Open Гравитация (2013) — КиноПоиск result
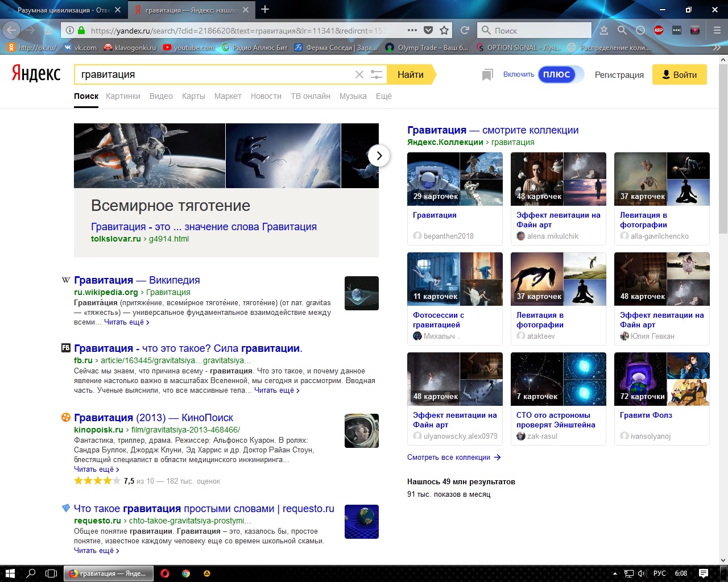Screen dimensions: 728x582 [x=154, y=418]
